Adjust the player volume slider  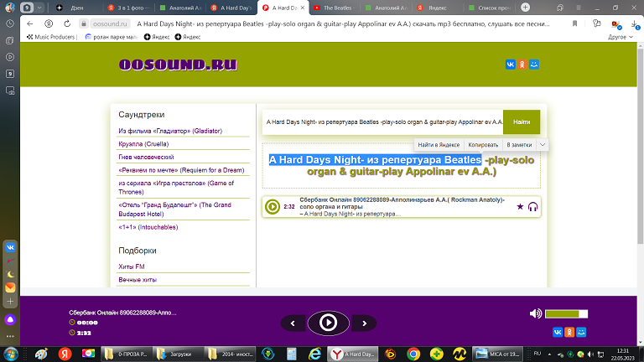click(566, 314)
